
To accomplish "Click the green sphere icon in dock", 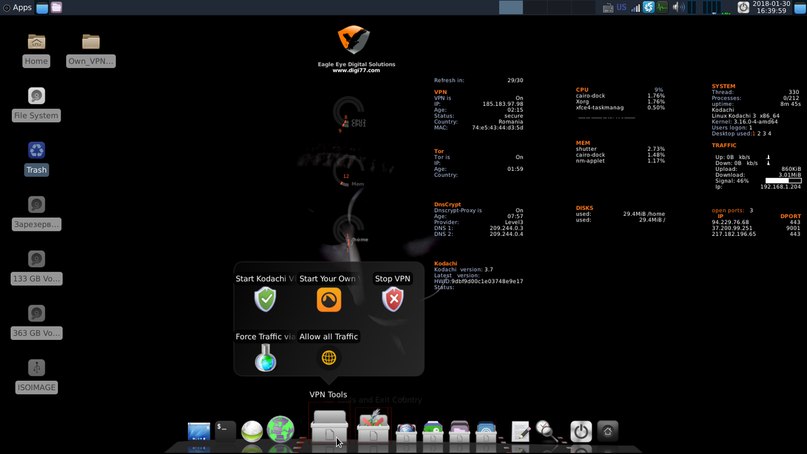I will tap(252, 431).
